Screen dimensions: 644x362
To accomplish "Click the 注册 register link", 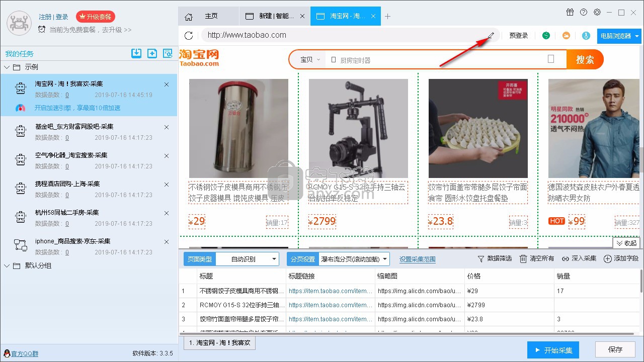I will click(45, 17).
